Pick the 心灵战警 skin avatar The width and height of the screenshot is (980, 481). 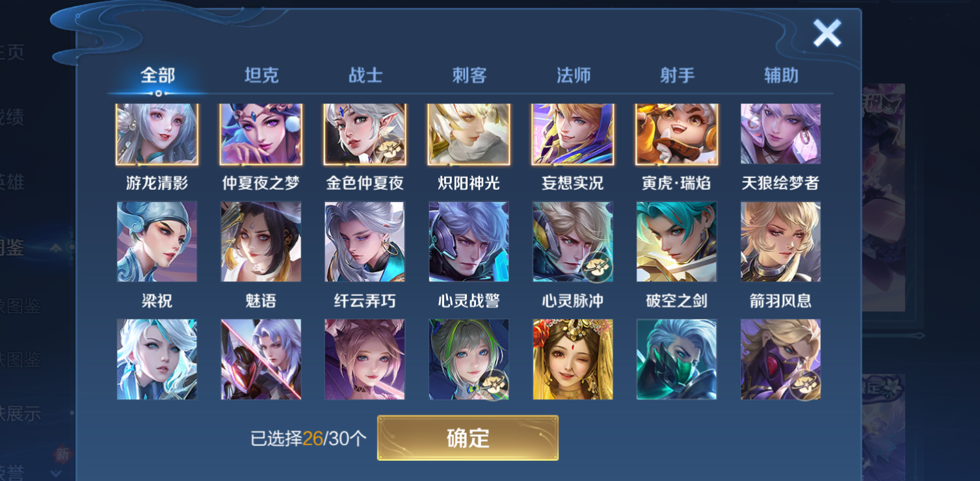(x=469, y=242)
